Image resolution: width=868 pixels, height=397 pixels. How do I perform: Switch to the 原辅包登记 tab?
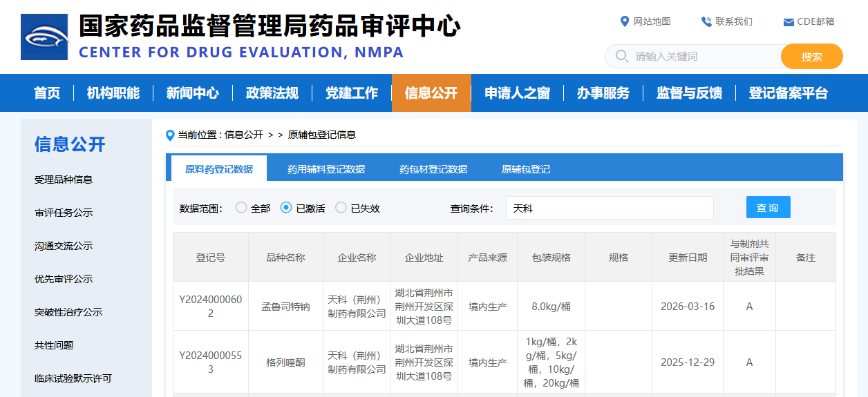click(526, 169)
